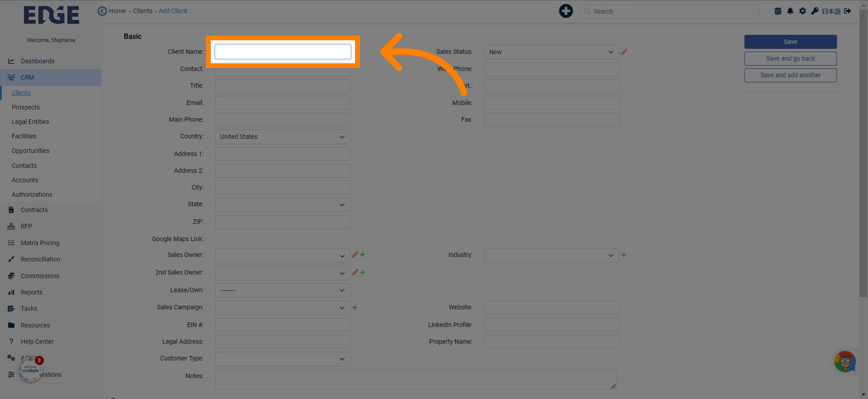Open the Sales Owner dropdown
The image size is (868, 399).
[x=283, y=256]
